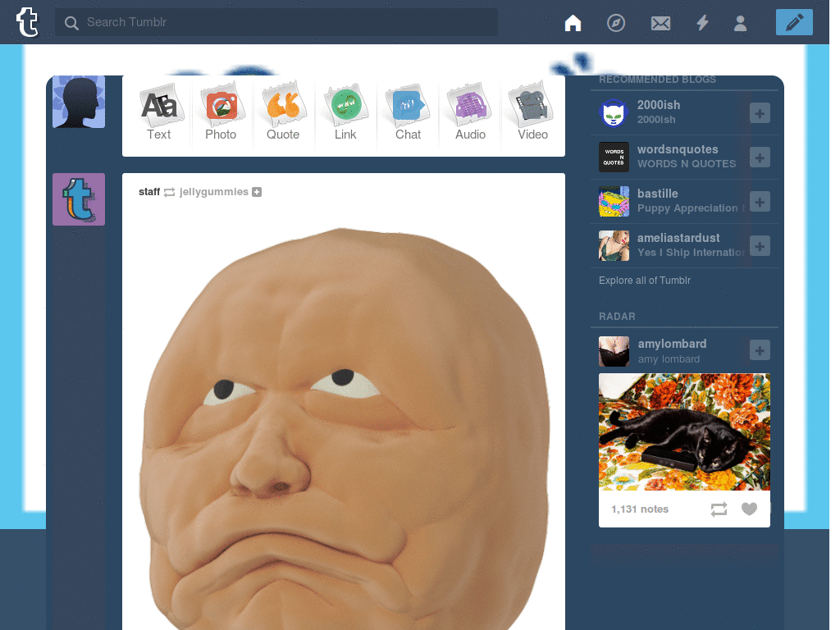Image resolution: width=840 pixels, height=630 pixels.
Task: Click the staff blog avatar
Action: point(79,199)
